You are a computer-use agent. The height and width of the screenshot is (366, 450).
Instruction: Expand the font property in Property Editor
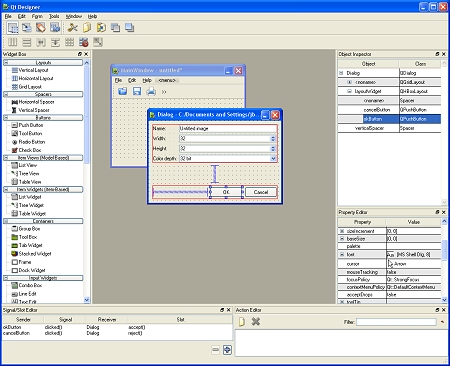pyautogui.click(x=342, y=254)
